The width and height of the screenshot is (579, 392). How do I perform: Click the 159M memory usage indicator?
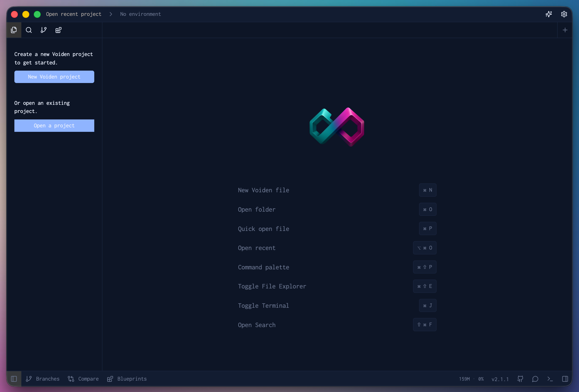(x=464, y=379)
